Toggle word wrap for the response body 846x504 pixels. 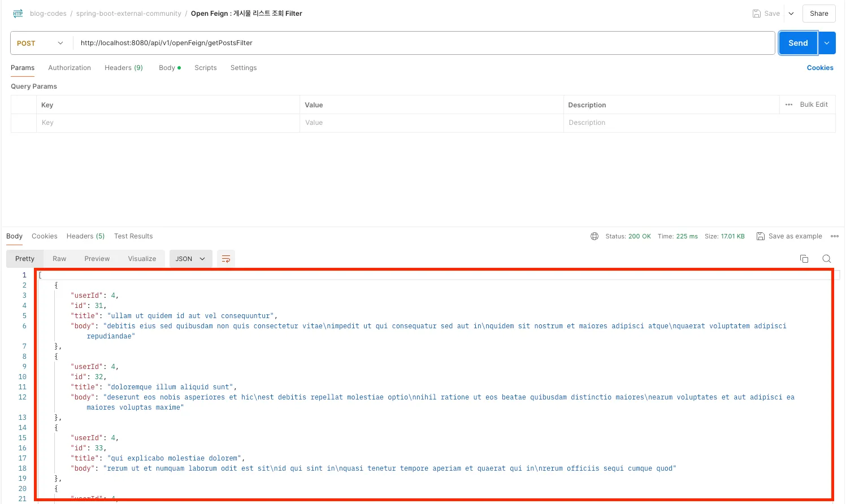226,259
